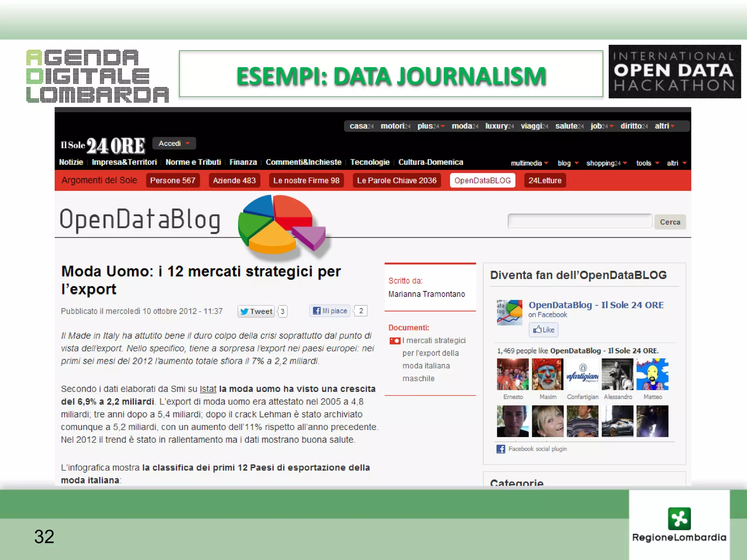747x560 pixels.
Task: Open the Finanza menu section
Action: point(243,162)
